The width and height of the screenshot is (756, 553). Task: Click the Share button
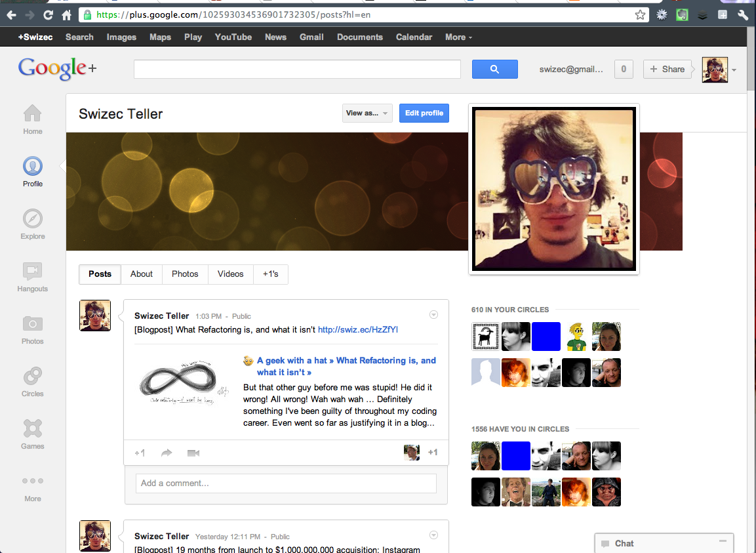point(667,69)
